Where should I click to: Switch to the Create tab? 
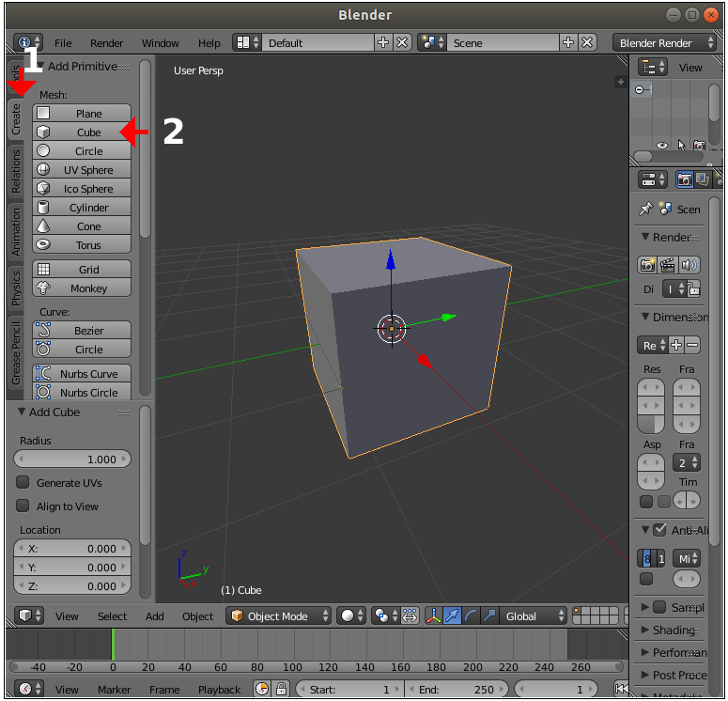16,119
